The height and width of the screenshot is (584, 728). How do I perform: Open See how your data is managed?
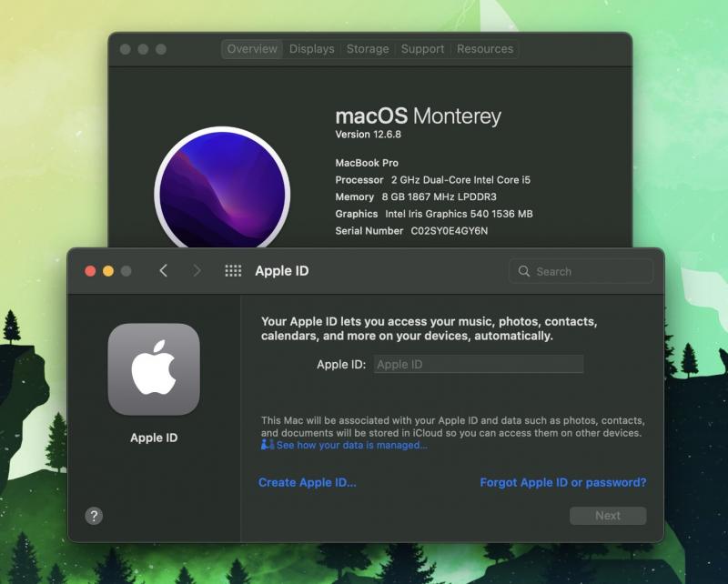point(352,445)
